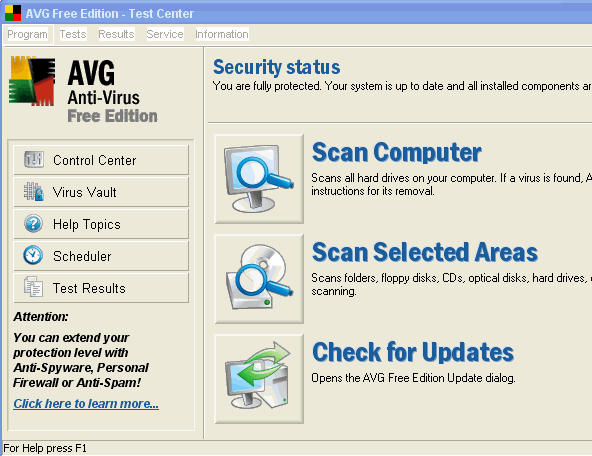Screen dimensions: 592x456
Task: Open Control Center button
Action: click(101, 160)
